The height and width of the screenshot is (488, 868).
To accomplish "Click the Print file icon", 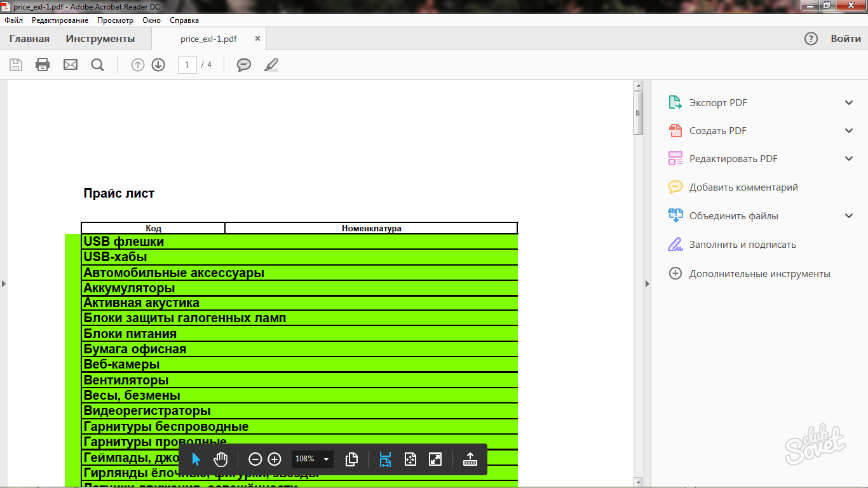I will (43, 65).
